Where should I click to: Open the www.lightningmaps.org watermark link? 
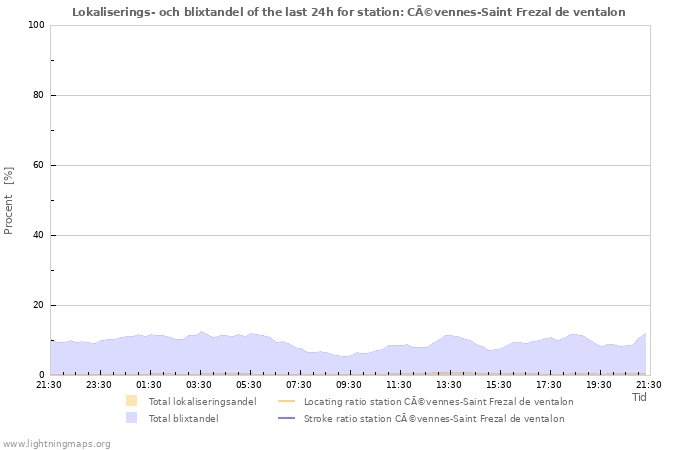click(x=56, y=443)
